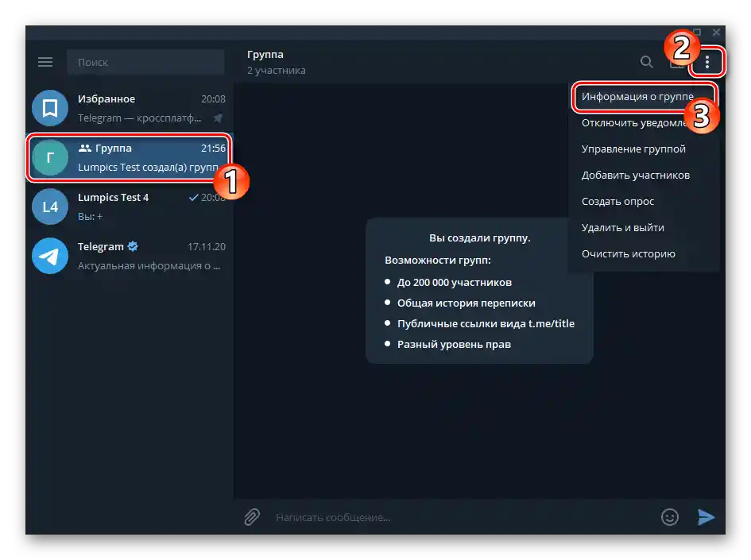Choose Удалить и выйти menu item
Image resolution: width=751 pixels, height=560 pixels.
[x=644, y=228]
